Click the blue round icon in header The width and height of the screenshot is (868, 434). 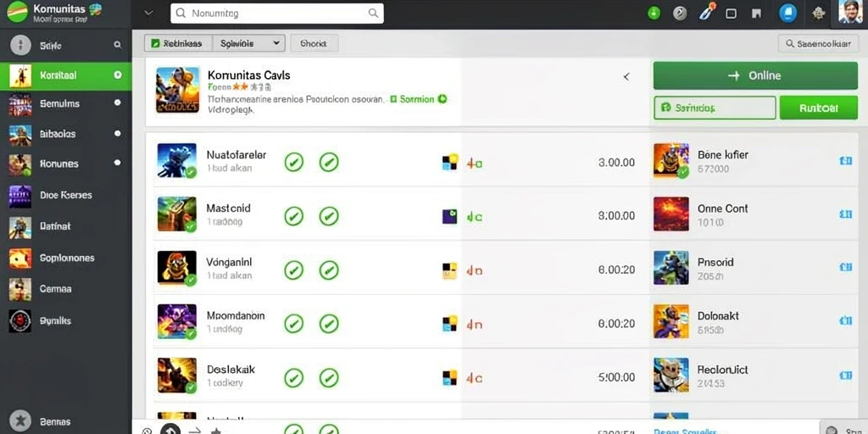[787, 14]
